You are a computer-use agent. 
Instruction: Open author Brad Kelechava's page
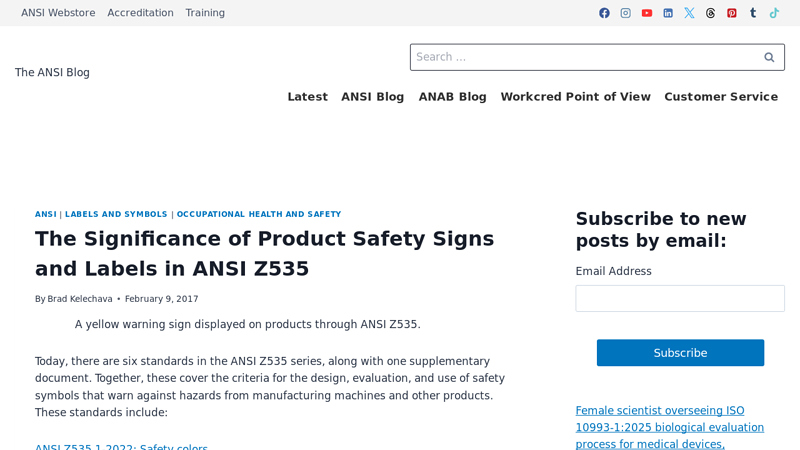point(80,299)
